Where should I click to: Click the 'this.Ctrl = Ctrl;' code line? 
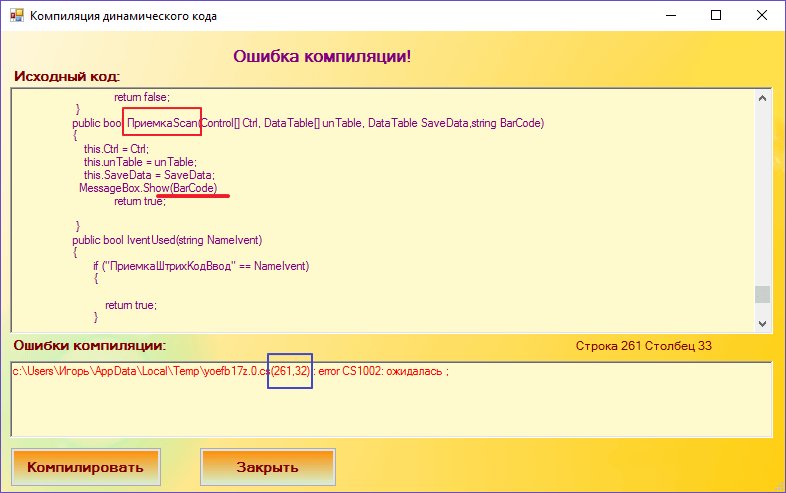115,149
